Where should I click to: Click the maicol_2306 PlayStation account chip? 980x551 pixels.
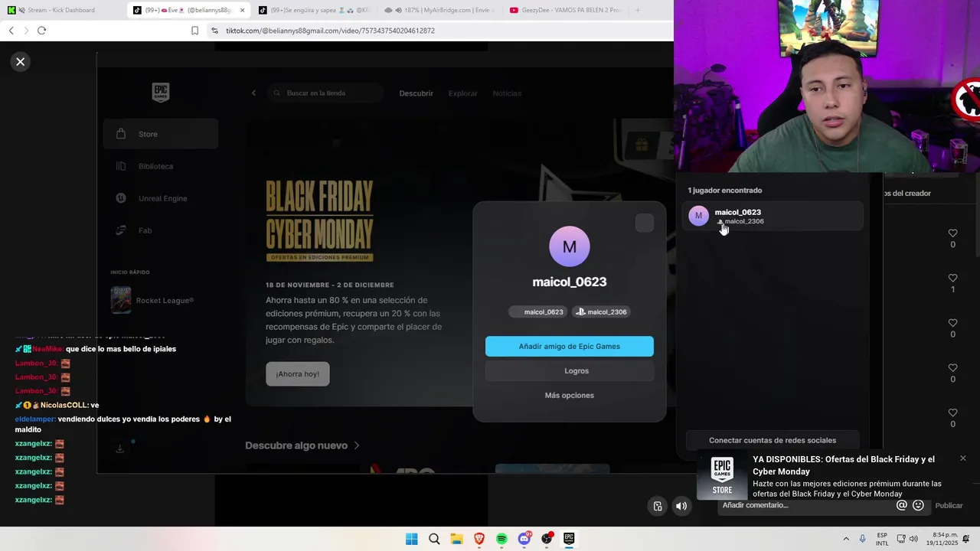click(x=601, y=311)
